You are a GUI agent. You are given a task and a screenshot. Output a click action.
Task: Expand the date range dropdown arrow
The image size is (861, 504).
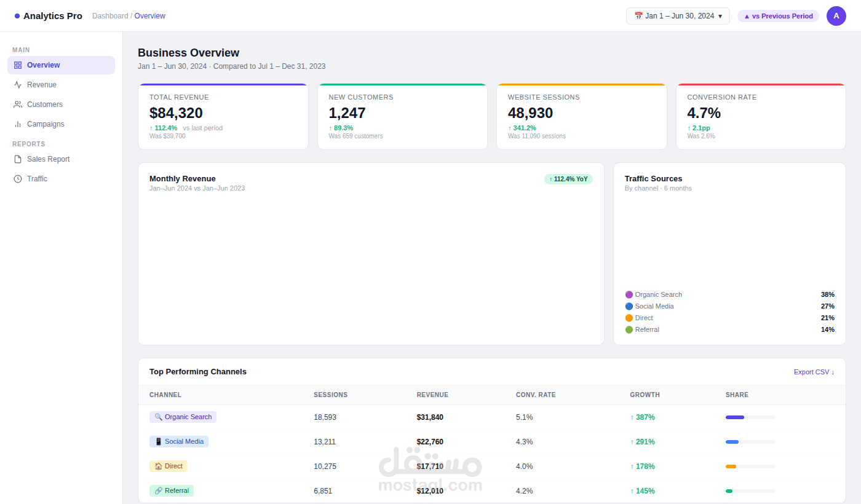[x=720, y=16]
